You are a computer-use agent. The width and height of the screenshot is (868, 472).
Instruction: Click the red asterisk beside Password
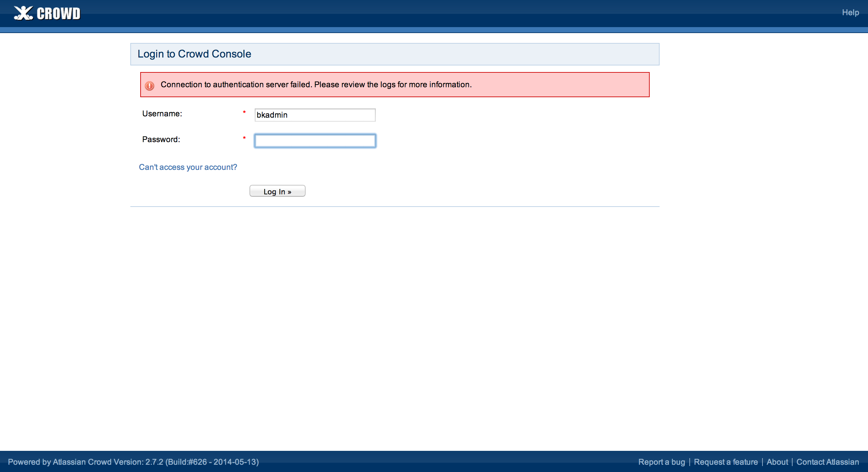[244, 138]
